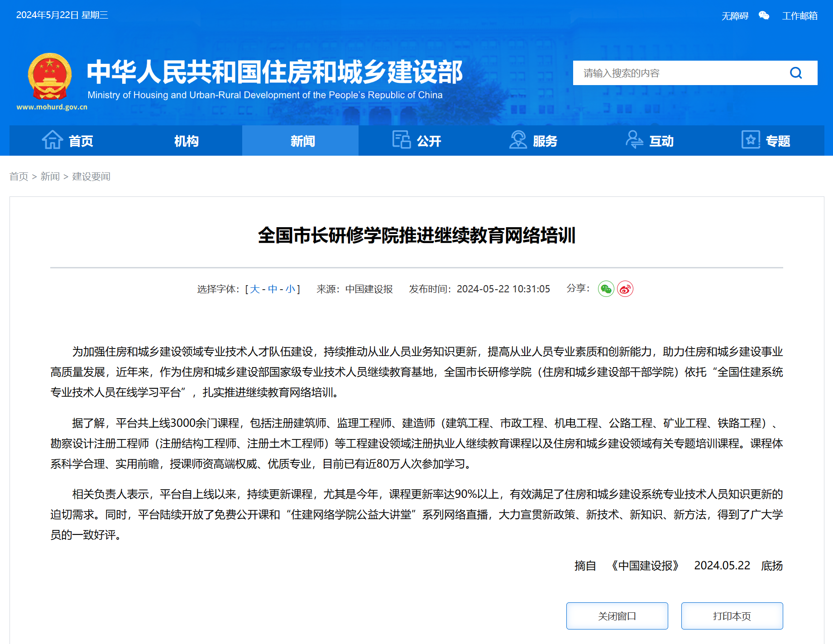This screenshot has width=833, height=644.
Task: Click the www.mohurd.gov.cn text
Action: click(x=52, y=107)
